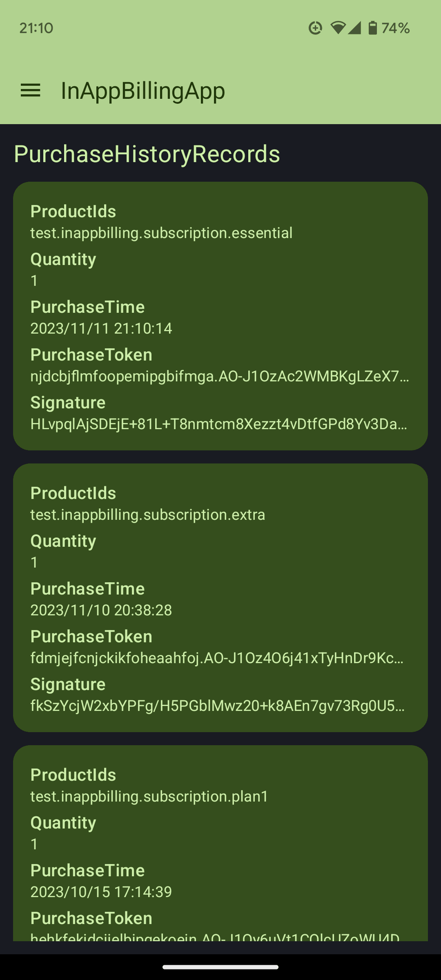The image size is (441, 980).
Task: Tap the InAppBillingApp title
Action: tap(143, 91)
